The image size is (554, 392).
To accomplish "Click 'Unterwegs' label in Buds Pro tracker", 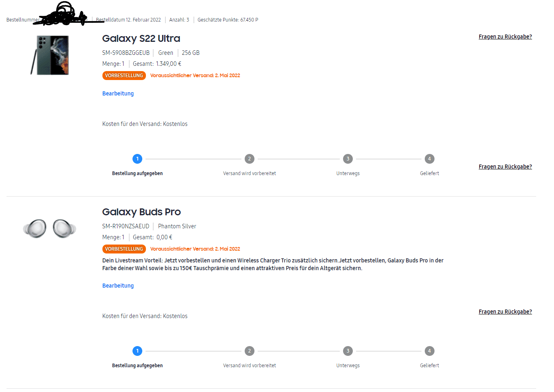I will (348, 366).
